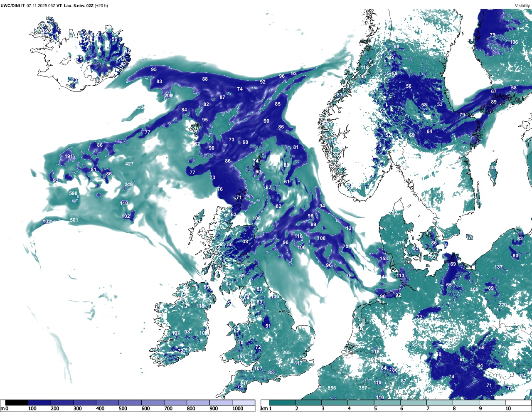
Task: Click the '501' visibility value on map
Action: tap(74, 220)
